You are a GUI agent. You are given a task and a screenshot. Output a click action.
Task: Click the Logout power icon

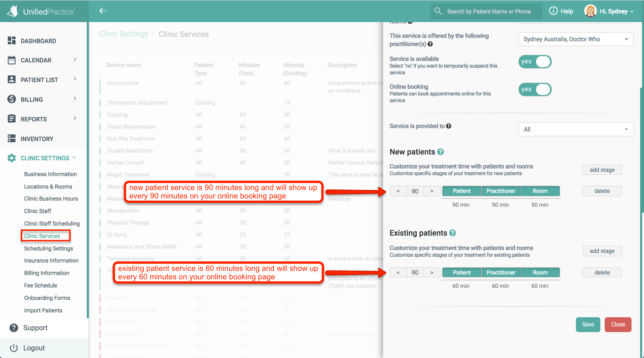[14, 347]
